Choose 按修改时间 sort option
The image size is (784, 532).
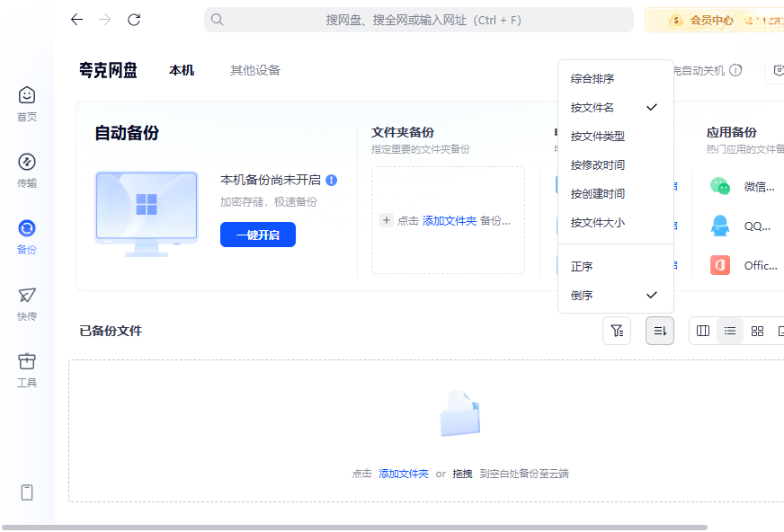[x=616, y=164]
